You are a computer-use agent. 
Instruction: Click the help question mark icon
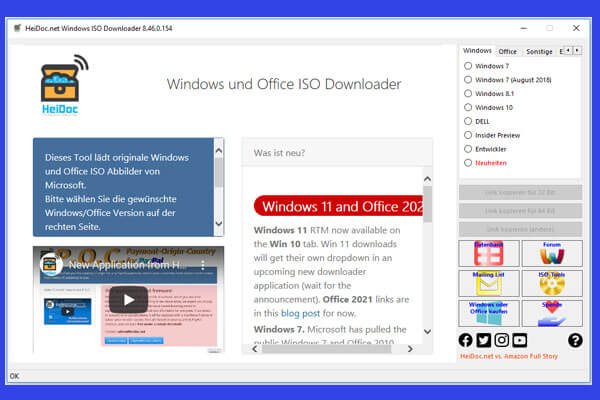coord(575,340)
